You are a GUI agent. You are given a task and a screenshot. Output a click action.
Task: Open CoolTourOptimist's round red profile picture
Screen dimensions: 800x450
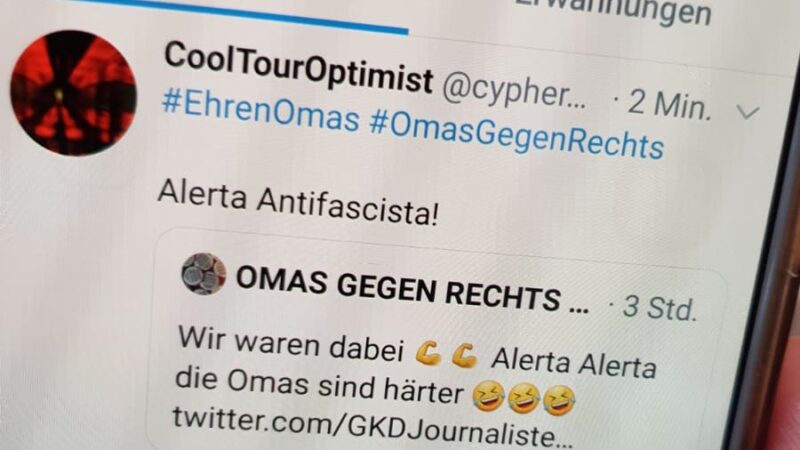[73, 93]
